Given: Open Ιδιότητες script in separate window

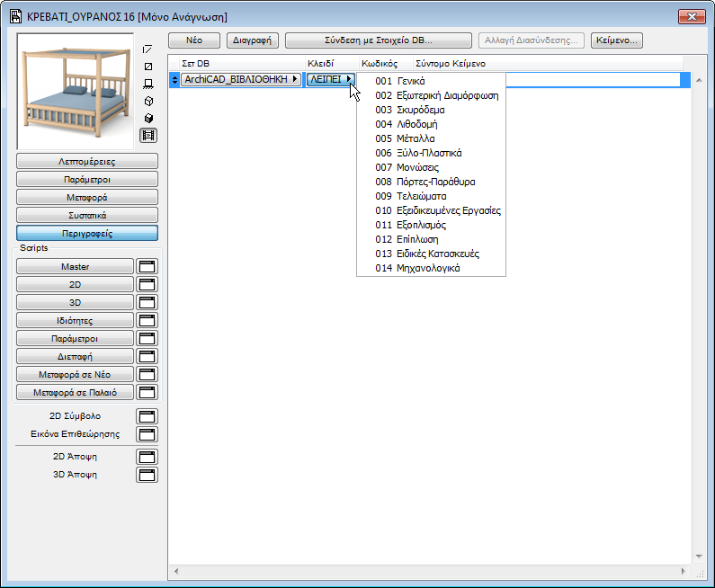Looking at the screenshot, I should [147, 320].
